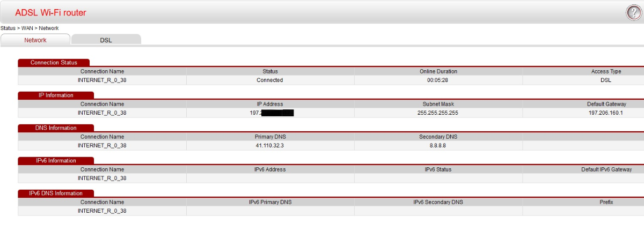644x231 pixels.
Task: Click the DNS Information section header
Action: (55, 128)
